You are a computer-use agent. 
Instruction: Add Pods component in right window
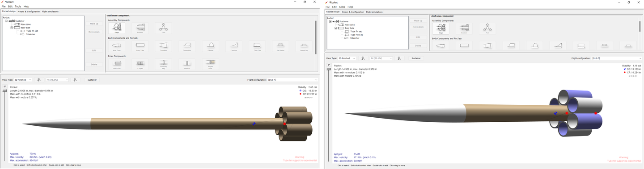pos(487,29)
